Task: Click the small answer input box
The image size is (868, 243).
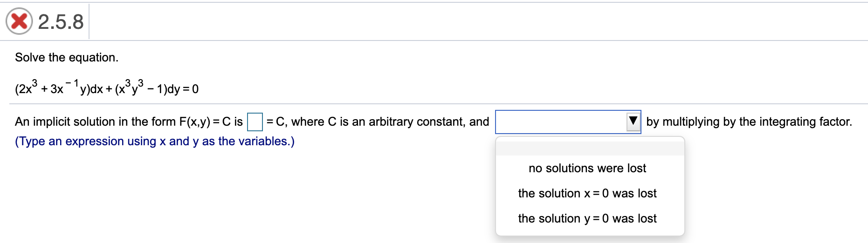Action: [255, 122]
